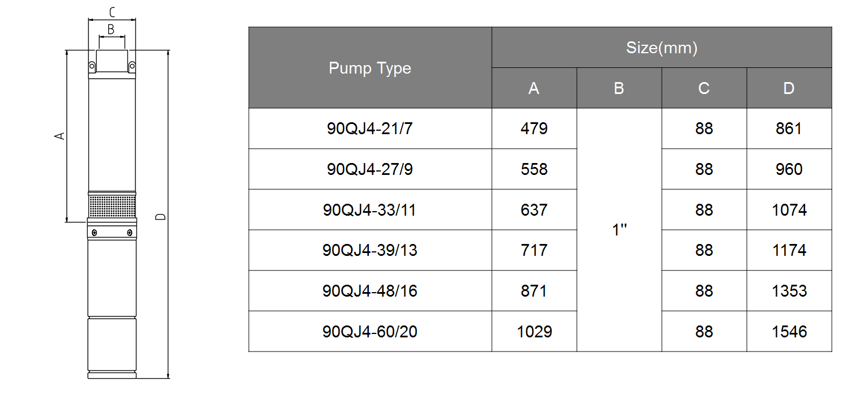Screen dimensions: 868x407
Task: Click pump type 90QJ4-60/20
Action: click(370, 332)
